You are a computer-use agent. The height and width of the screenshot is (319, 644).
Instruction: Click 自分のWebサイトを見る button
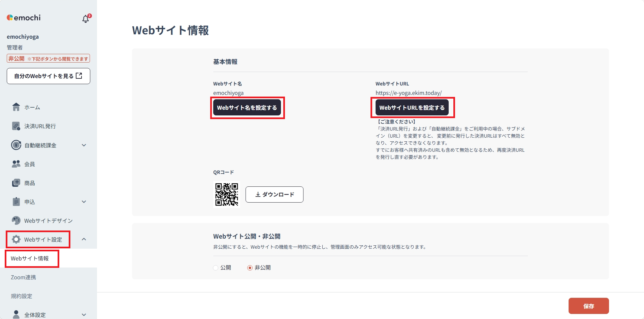tap(49, 76)
